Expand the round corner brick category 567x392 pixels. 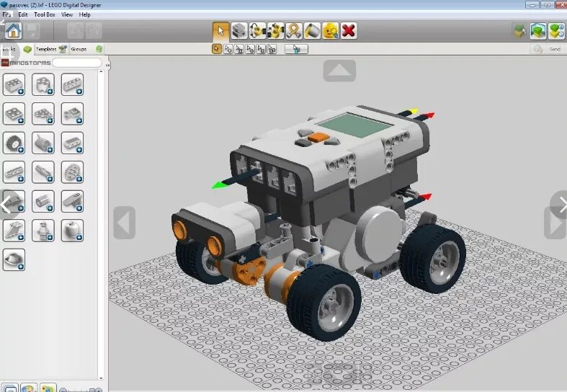(x=43, y=84)
